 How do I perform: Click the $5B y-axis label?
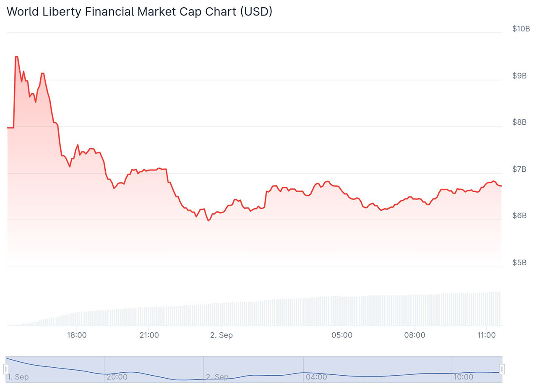(x=520, y=263)
